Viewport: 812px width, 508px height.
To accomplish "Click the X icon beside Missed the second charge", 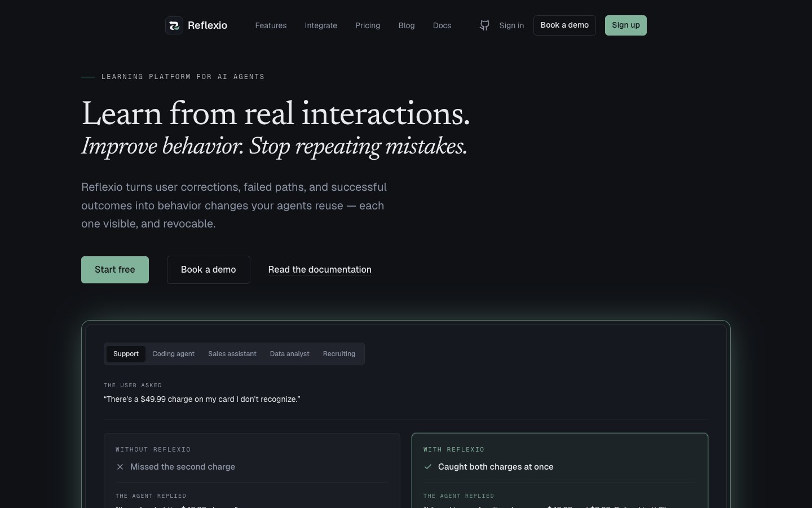I will [x=120, y=467].
